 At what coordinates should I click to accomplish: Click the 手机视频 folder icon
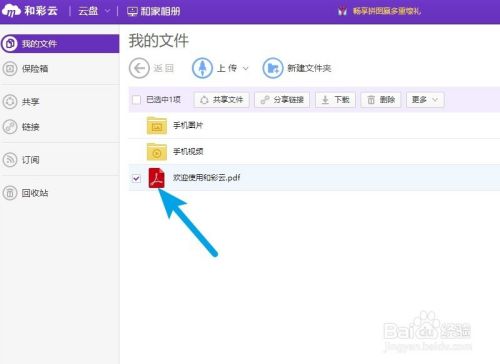pos(157,152)
